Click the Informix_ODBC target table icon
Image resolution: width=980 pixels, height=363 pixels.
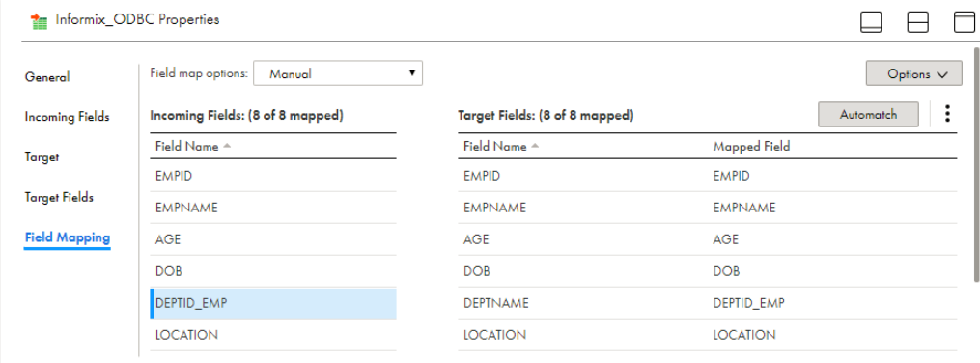click(39, 20)
